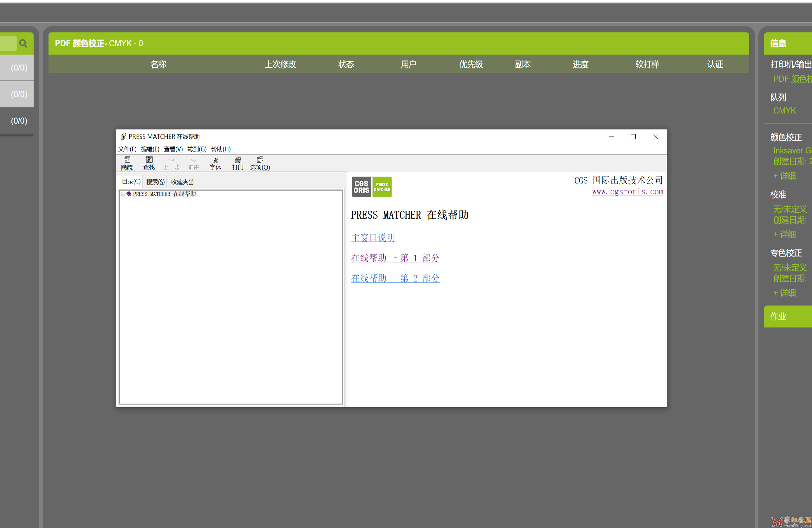The width and height of the screenshot is (812, 528).
Task: Visit the www.cgs-oris.com link
Action: [x=627, y=192]
